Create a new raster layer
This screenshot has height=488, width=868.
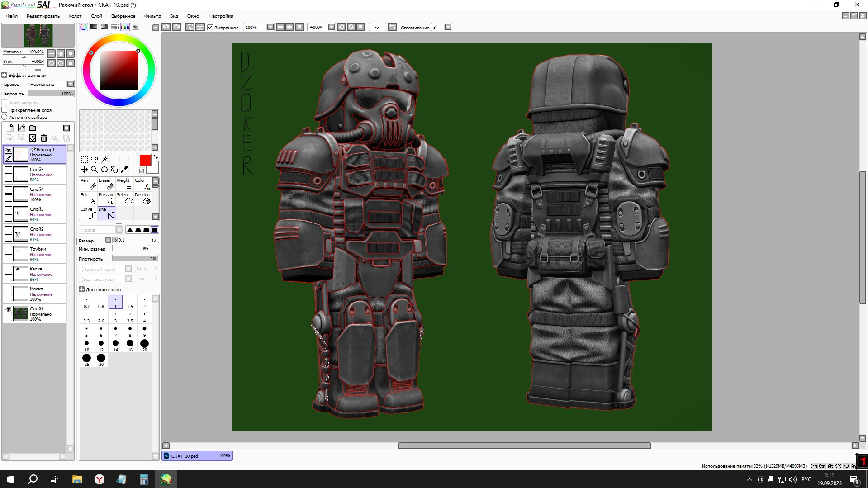(x=10, y=128)
